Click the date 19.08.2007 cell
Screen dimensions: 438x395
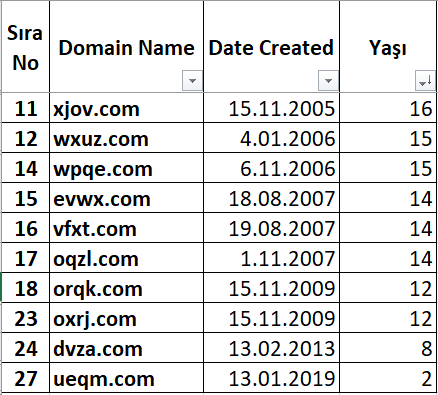(x=271, y=228)
